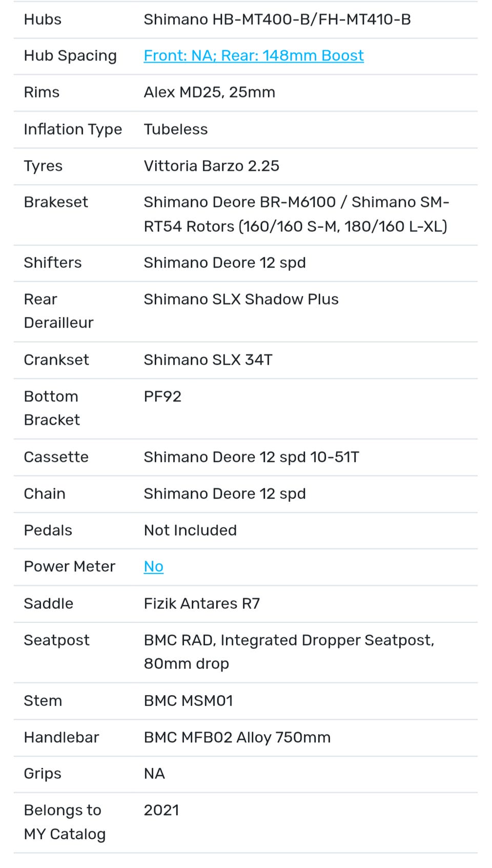
Task: Click the Power Meter 'No' link
Action: (x=153, y=566)
